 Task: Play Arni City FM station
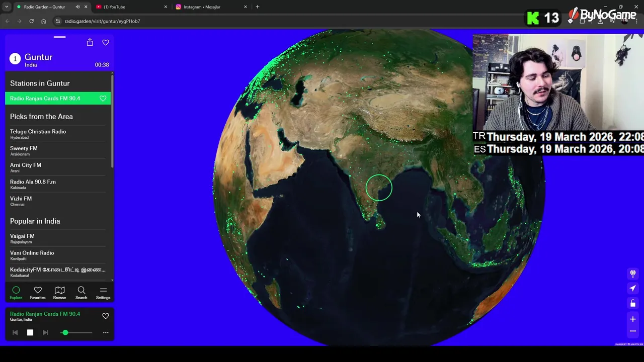click(58, 167)
